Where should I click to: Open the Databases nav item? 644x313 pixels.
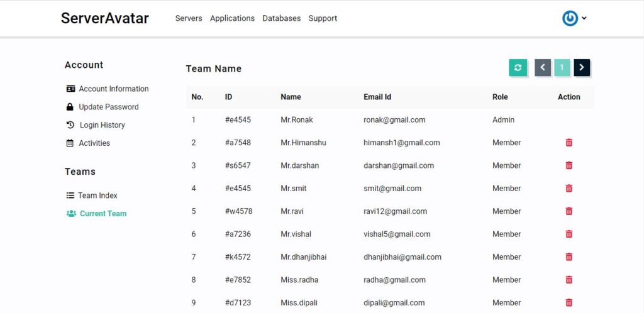281,18
